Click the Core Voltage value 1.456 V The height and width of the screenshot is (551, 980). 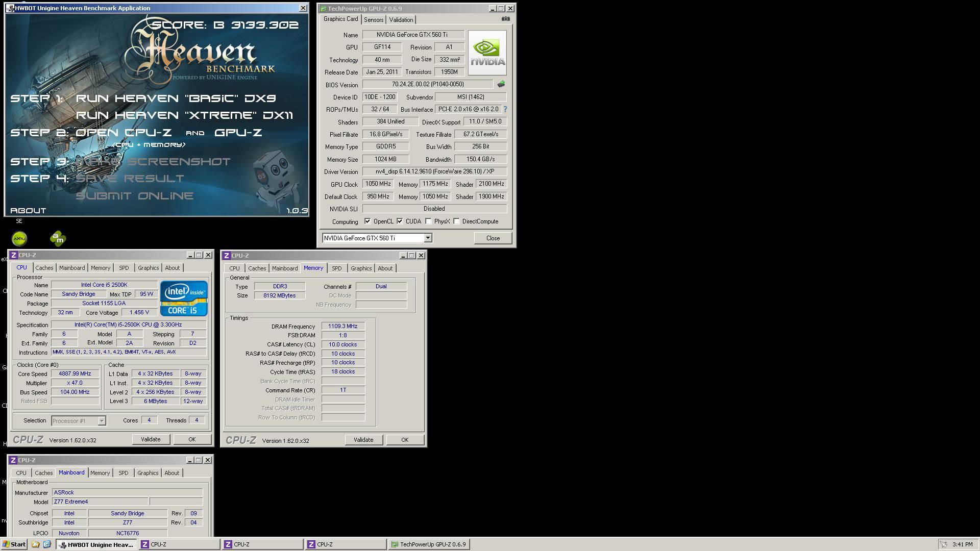[139, 312]
